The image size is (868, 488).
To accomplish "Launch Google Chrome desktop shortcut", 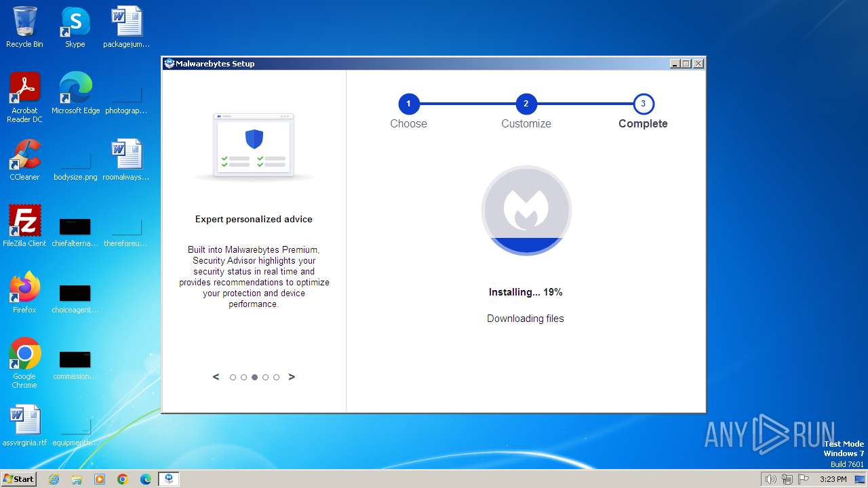I will click(24, 363).
